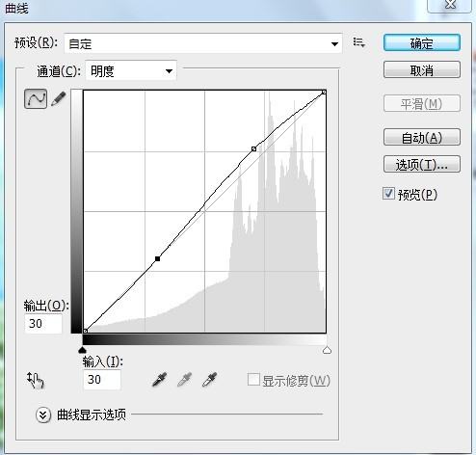Pick the black point eyedropper
Viewport: 476px width, 455px height.
(160, 379)
